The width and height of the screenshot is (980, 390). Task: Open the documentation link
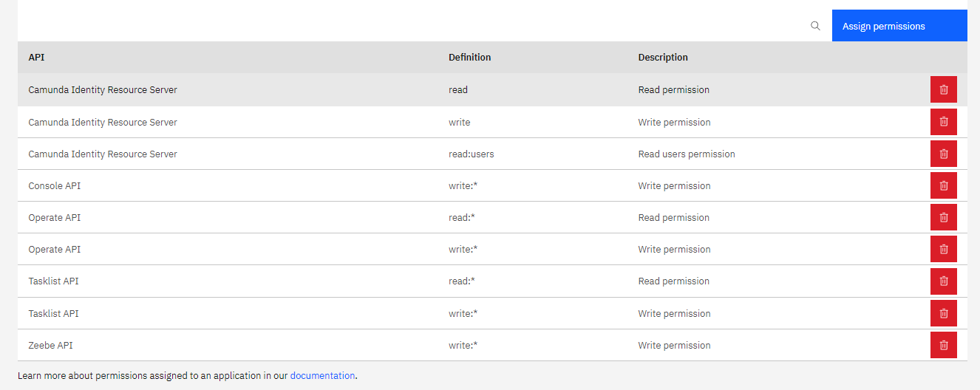point(322,375)
